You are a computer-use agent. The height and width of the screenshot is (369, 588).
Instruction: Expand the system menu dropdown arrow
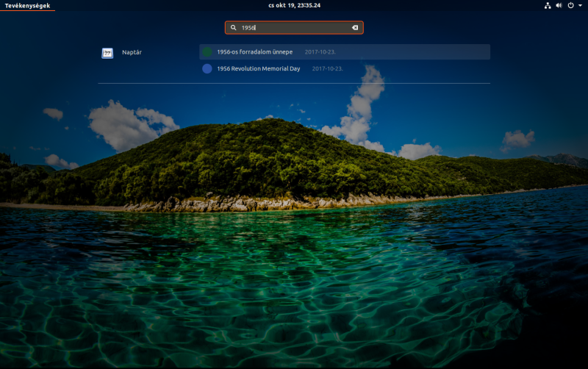580,6
